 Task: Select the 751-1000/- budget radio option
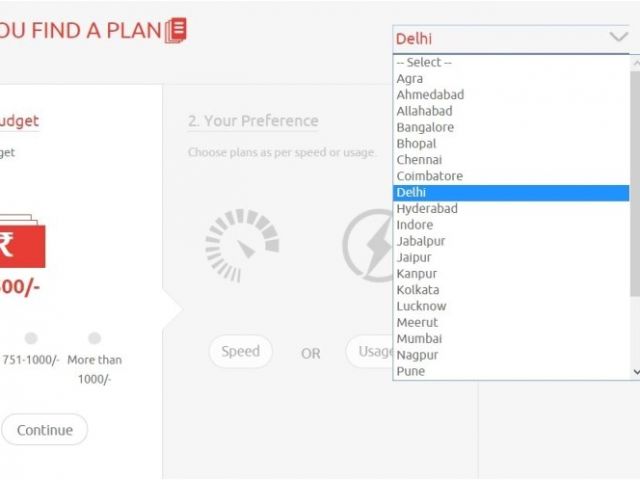point(31,339)
